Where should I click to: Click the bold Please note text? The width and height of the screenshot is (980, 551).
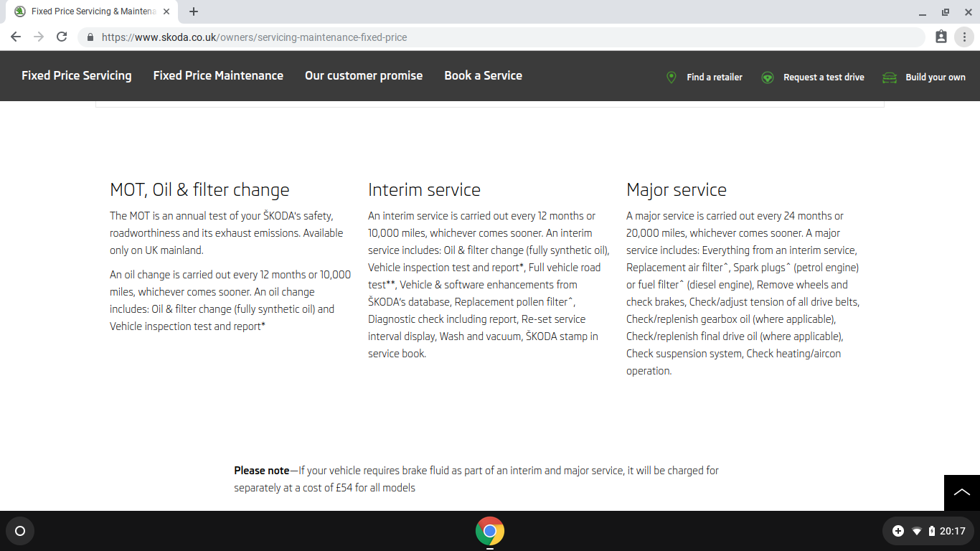(261, 471)
